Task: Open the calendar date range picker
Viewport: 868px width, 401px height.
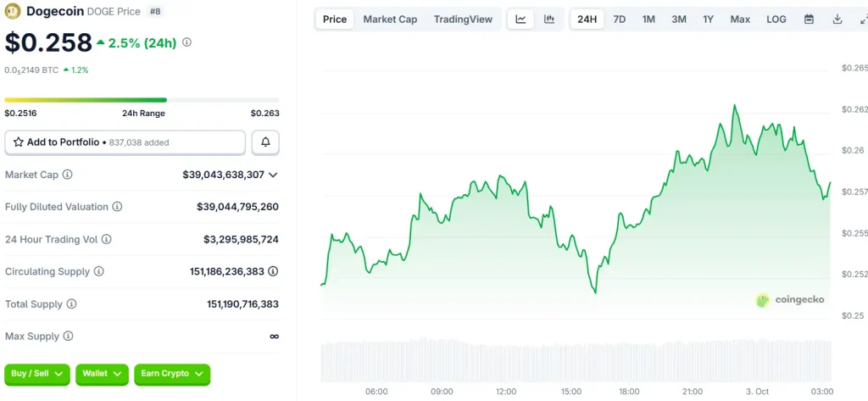Action: 809,19
